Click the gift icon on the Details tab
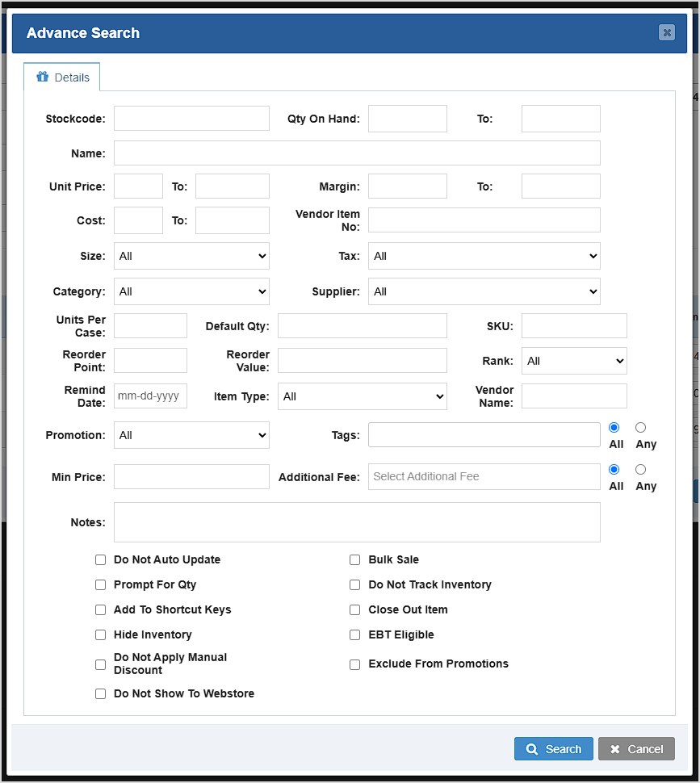This screenshot has width=700, height=783. (x=42, y=77)
